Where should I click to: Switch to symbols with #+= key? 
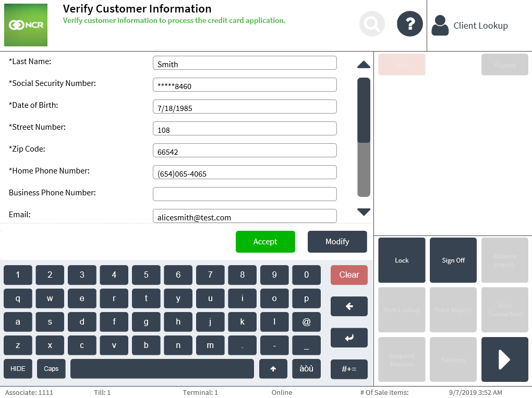[349, 369]
